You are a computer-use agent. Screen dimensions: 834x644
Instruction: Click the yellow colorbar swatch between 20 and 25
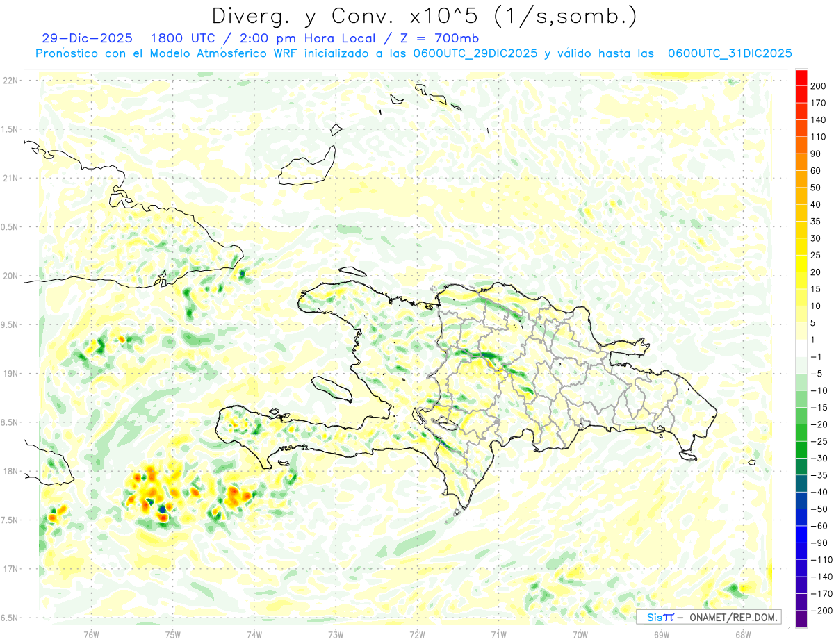tap(802, 263)
